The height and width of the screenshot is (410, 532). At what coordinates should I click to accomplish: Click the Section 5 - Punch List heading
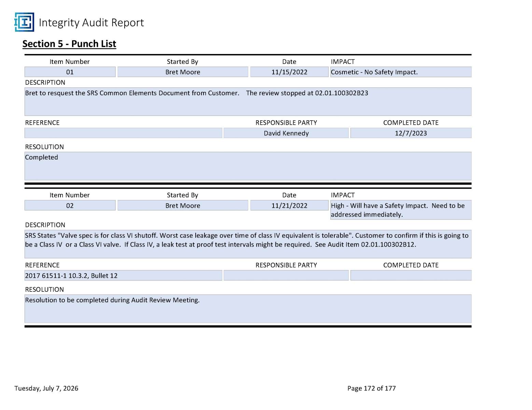tap(69, 44)
